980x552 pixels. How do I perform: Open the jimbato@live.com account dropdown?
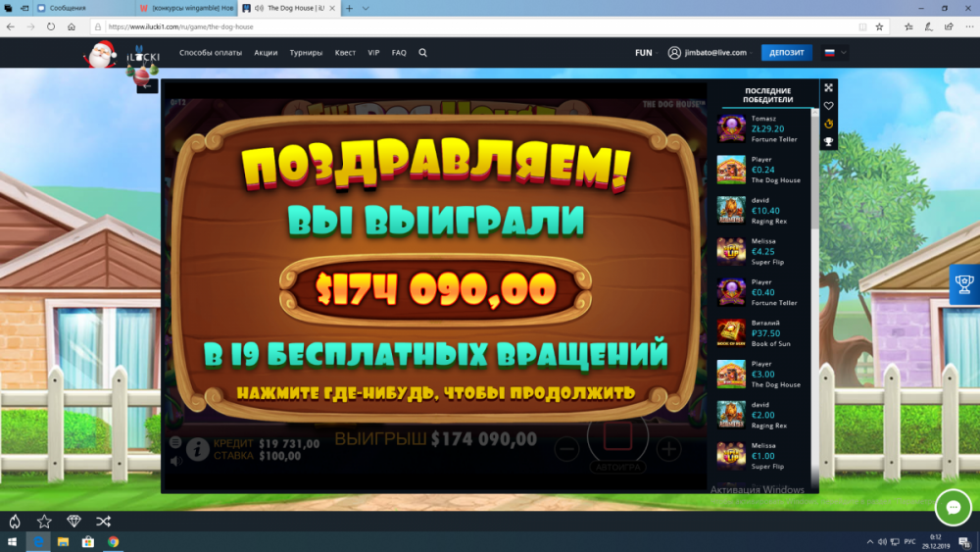[x=710, y=53]
